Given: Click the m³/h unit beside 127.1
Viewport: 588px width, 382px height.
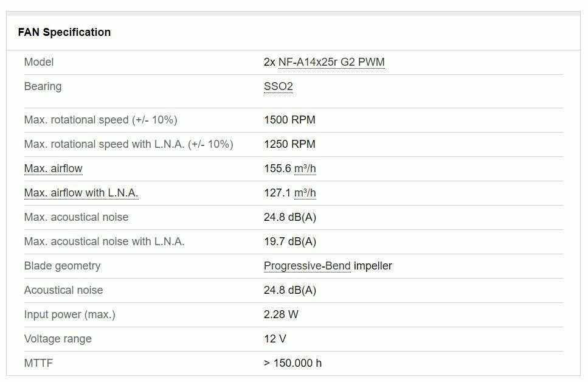Looking at the screenshot, I should (305, 193).
